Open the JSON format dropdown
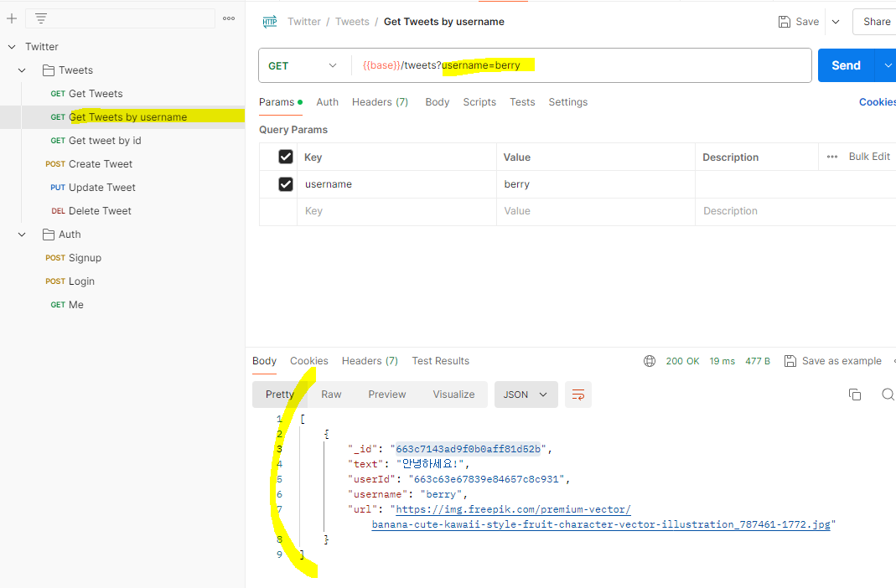This screenshot has width=896, height=588. 526,395
